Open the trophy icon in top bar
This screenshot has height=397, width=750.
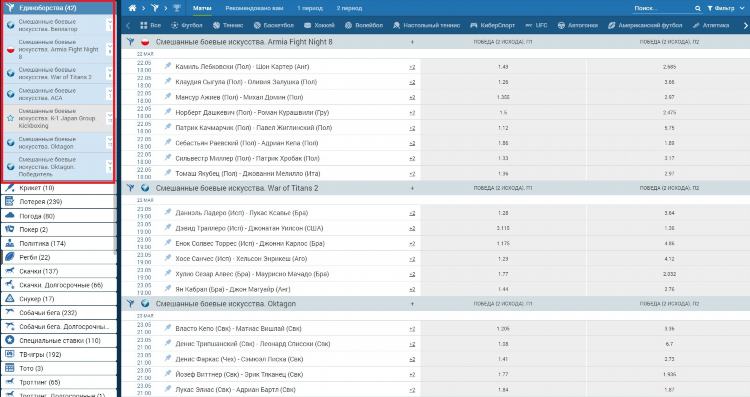coord(176,8)
